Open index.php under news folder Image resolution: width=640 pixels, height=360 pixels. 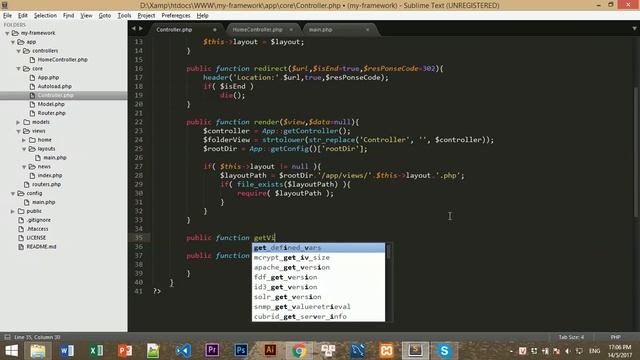pyautogui.click(x=50, y=176)
